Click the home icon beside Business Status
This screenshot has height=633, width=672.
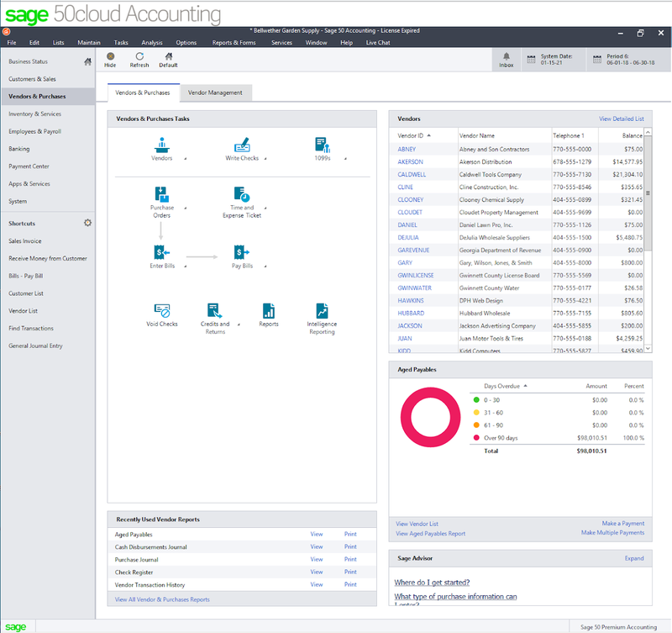87,61
